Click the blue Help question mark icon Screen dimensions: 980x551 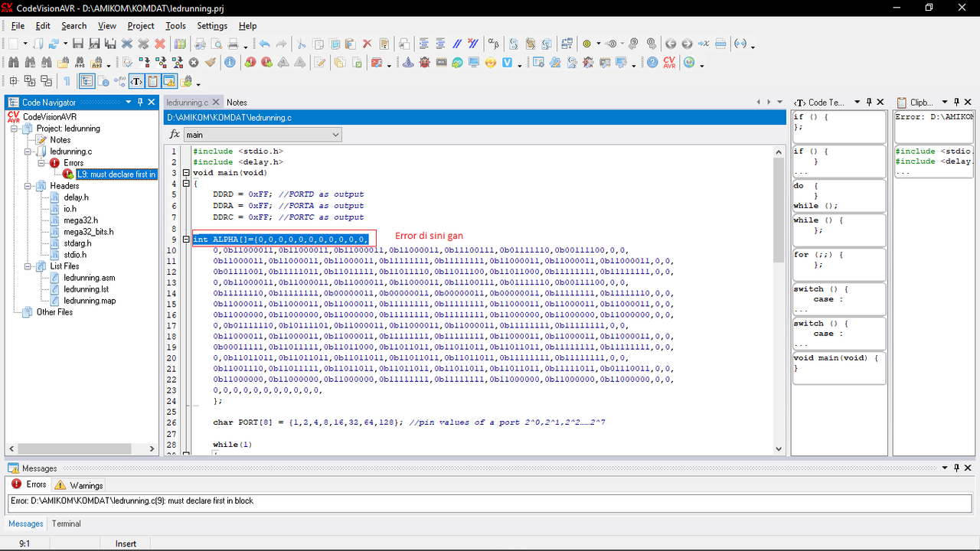[x=652, y=63]
